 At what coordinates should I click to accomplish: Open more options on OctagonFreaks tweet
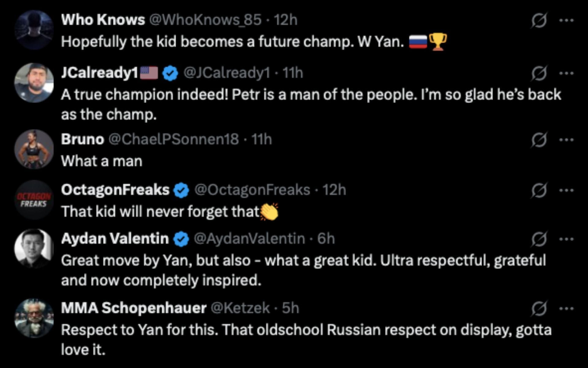click(x=566, y=191)
